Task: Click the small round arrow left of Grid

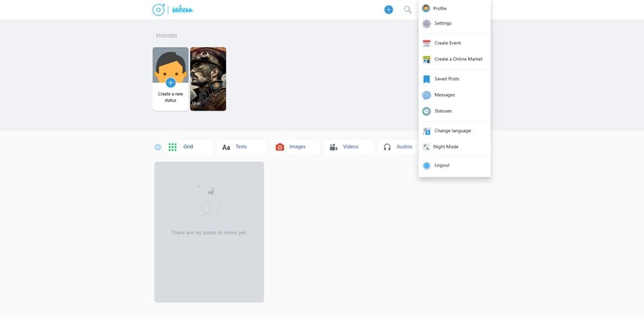Action: pyautogui.click(x=158, y=147)
